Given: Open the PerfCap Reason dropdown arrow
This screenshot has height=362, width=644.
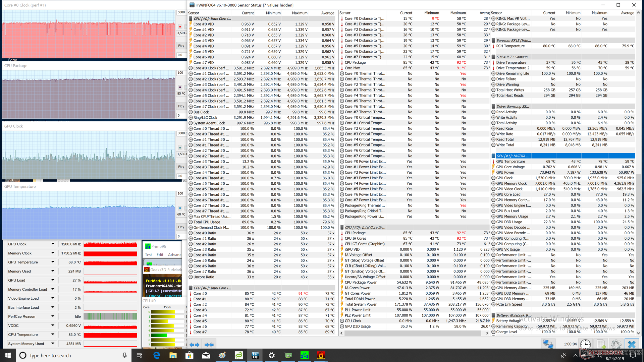Looking at the screenshot, I should click(x=53, y=316).
